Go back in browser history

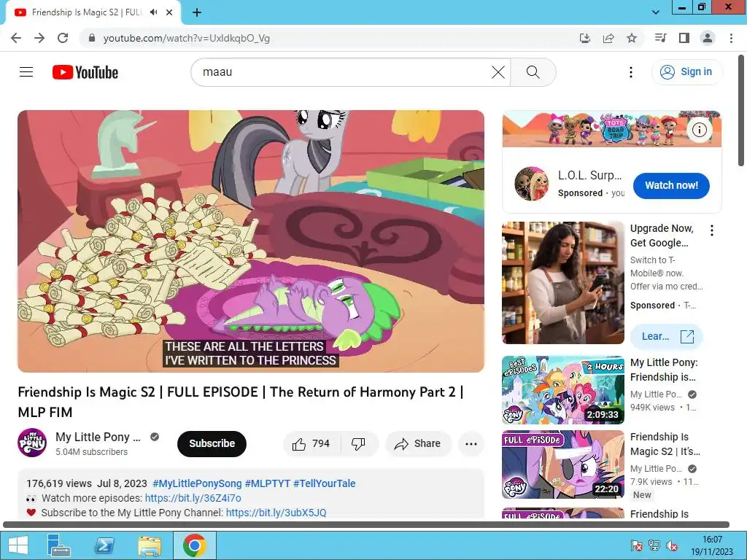[x=16, y=38]
